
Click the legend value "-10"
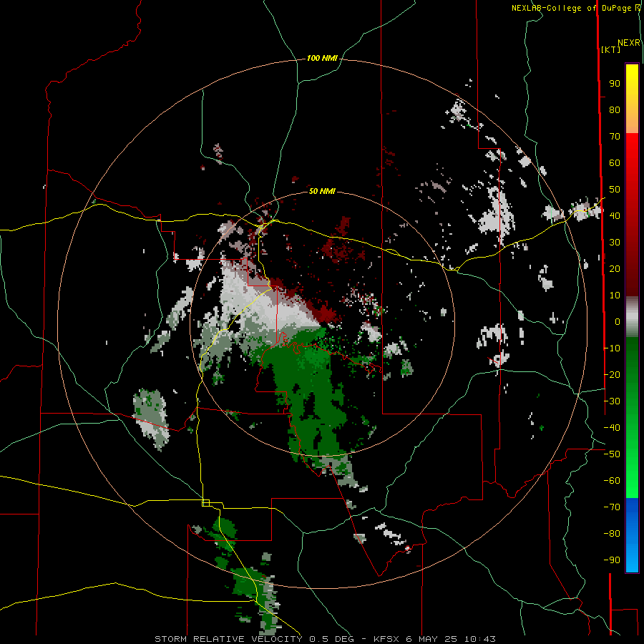[x=612, y=348]
